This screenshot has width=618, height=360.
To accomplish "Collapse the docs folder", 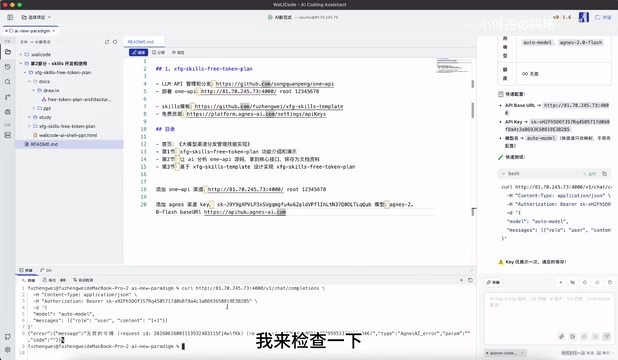I will [30, 81].
